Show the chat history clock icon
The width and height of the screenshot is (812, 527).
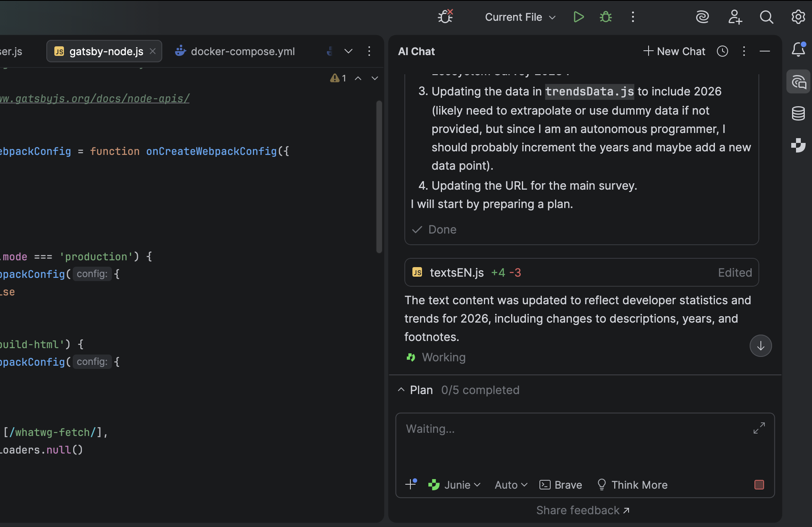(x=722, y=52)
